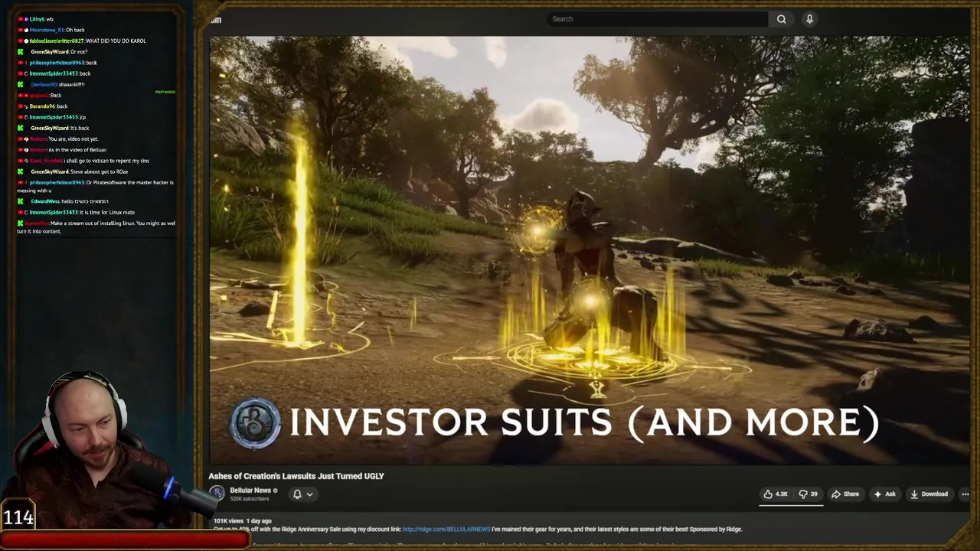Click Kick icon beside EdwardWess
980x551 pixels.
click(x=21, y=201)
